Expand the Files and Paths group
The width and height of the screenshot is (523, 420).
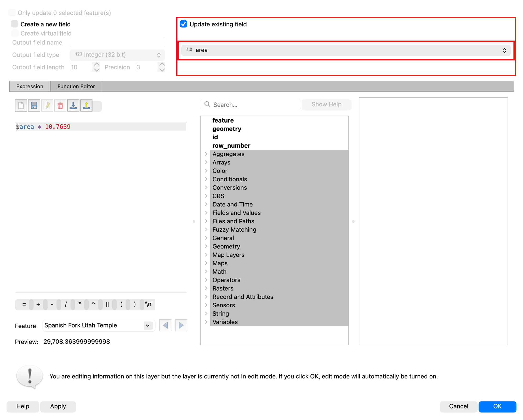coord(206,221)
